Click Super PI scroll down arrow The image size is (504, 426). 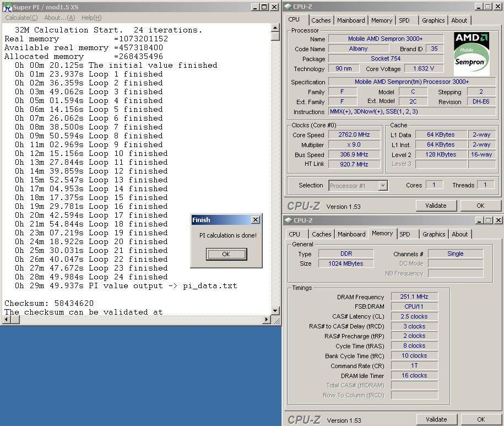(x=275, y=311)
